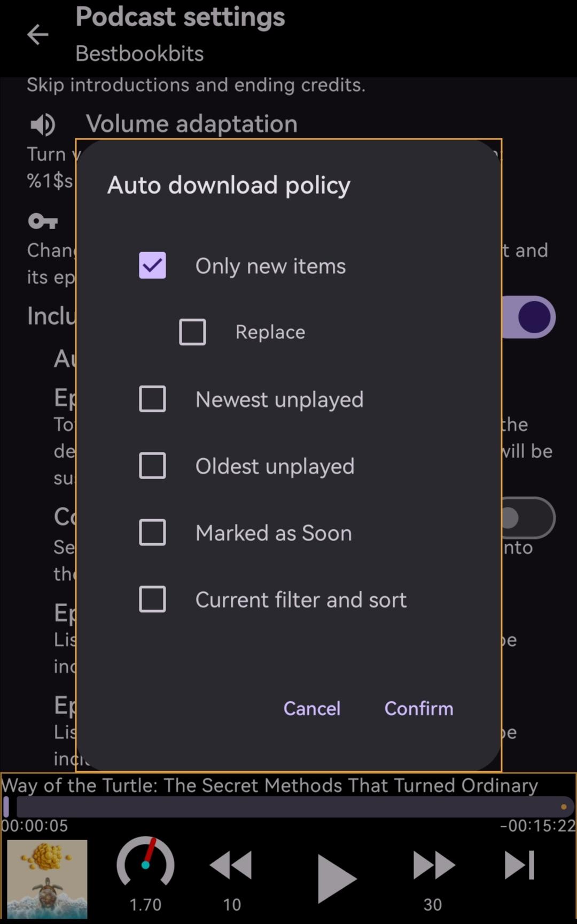577x924 pixels.
Task: Start playback with the play button
Action: 336,878
